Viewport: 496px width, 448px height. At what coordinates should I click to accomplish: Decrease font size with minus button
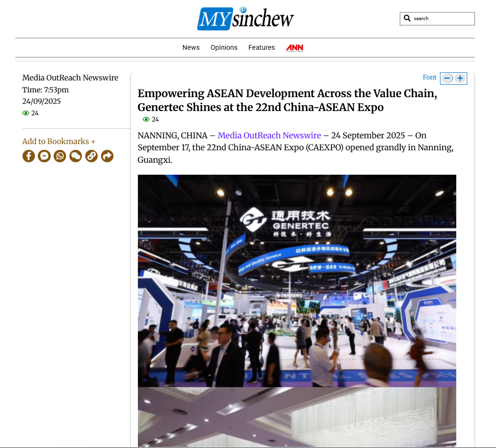pyautogui.click(x=447, y=78)
